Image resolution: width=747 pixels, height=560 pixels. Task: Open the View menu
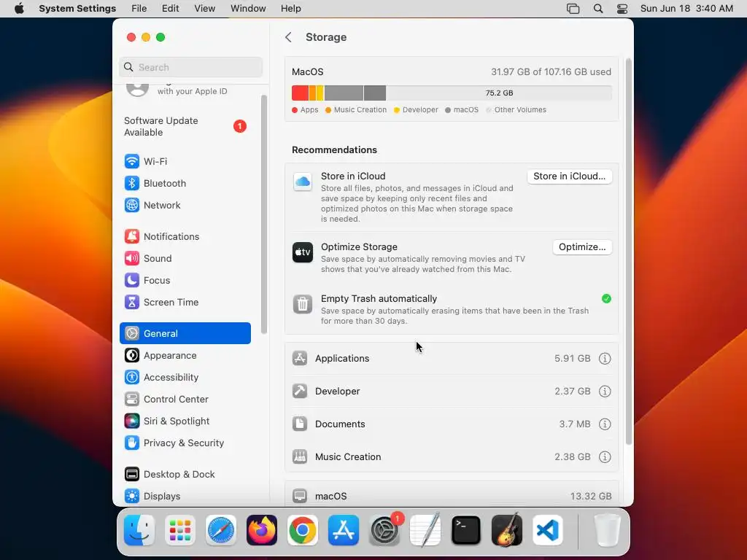point(204,9)
